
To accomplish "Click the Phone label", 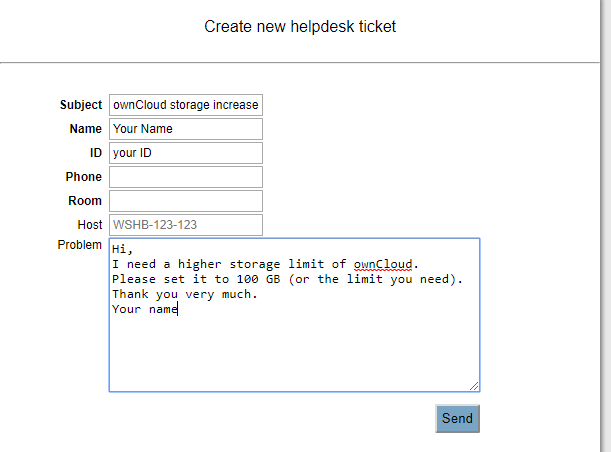I will tap(83, 177).
